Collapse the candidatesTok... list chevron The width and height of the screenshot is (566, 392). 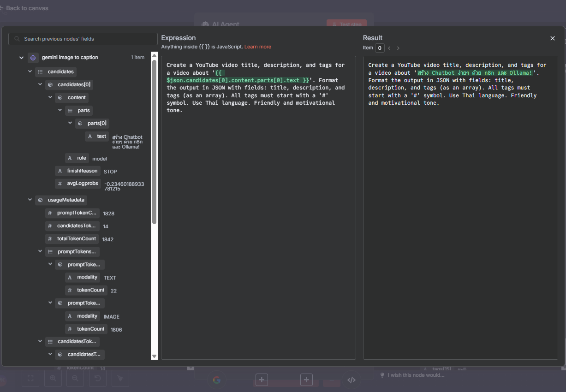[x=40, y=341]
